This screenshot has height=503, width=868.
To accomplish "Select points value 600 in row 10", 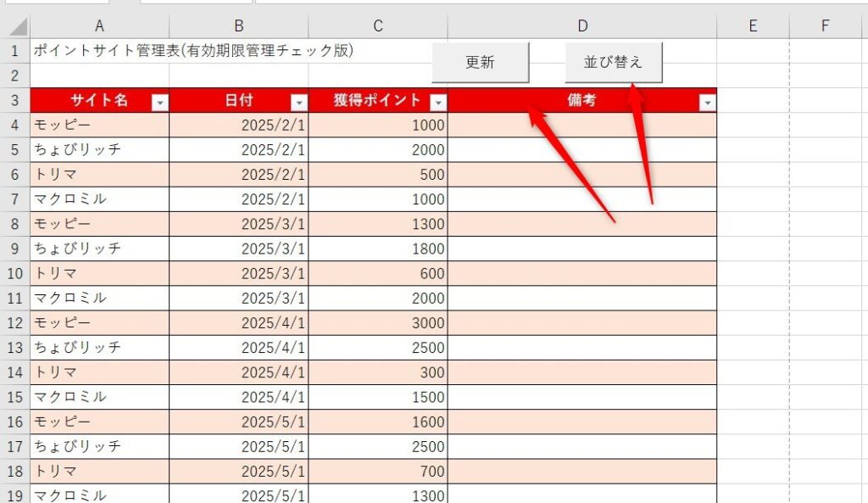I will tap(378, 274).
